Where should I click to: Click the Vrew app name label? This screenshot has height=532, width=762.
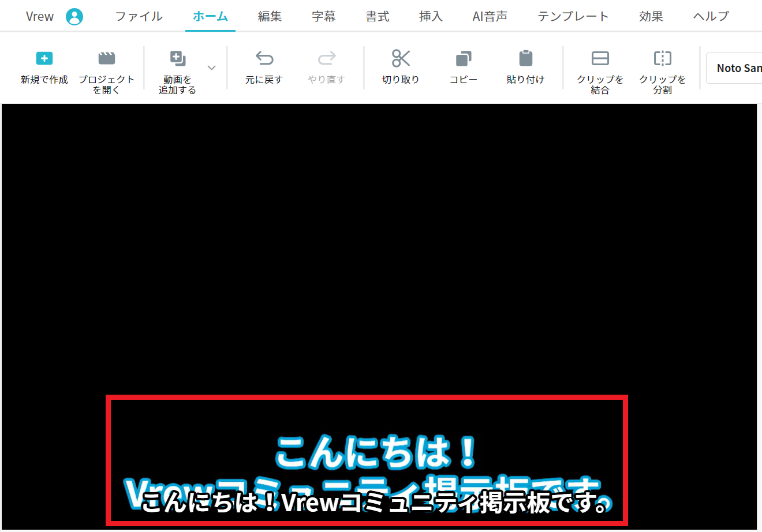[40, 16]
